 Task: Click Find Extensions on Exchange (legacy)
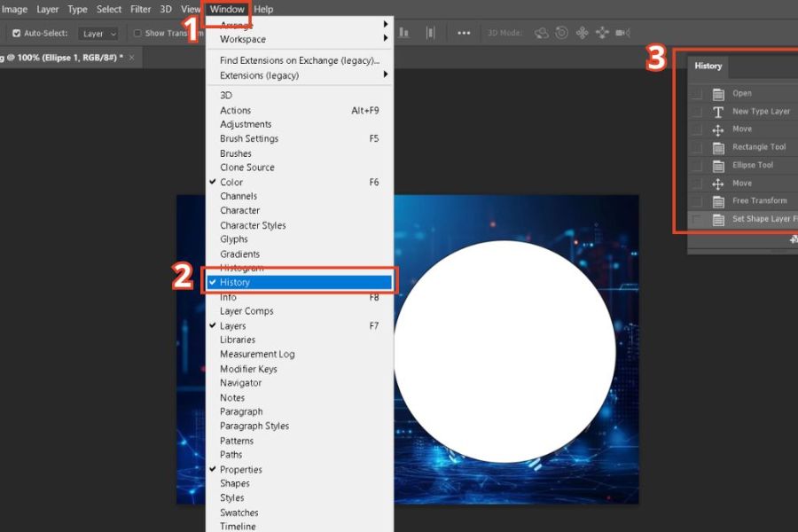tap(299, 60)
